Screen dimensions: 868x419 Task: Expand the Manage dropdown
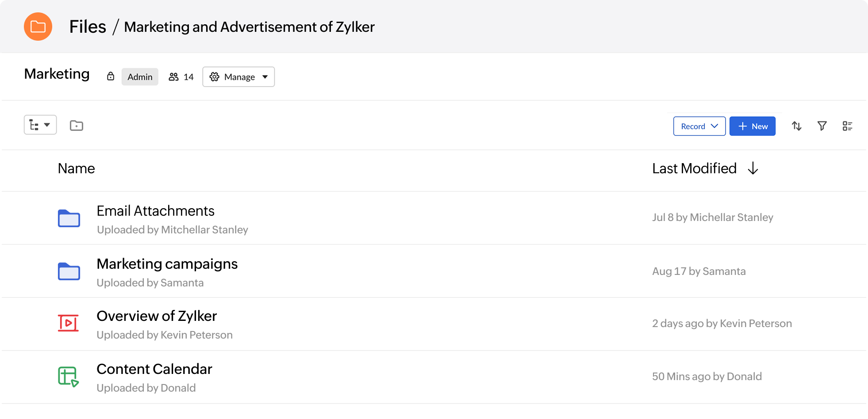238,77
